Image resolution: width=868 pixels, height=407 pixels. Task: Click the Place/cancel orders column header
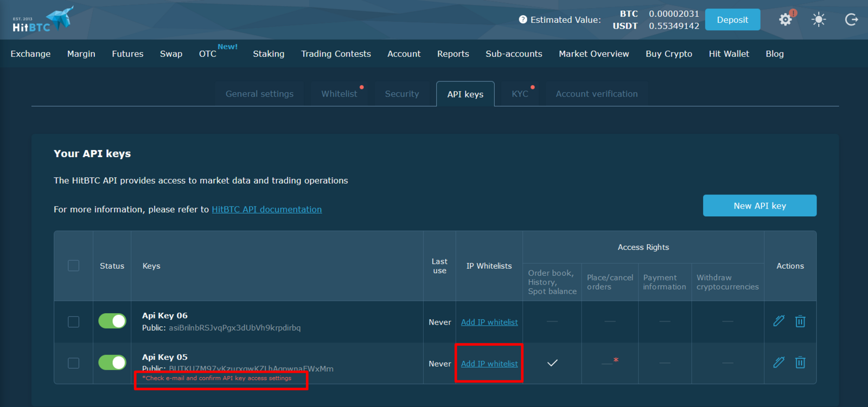click(x=610, y=282)
